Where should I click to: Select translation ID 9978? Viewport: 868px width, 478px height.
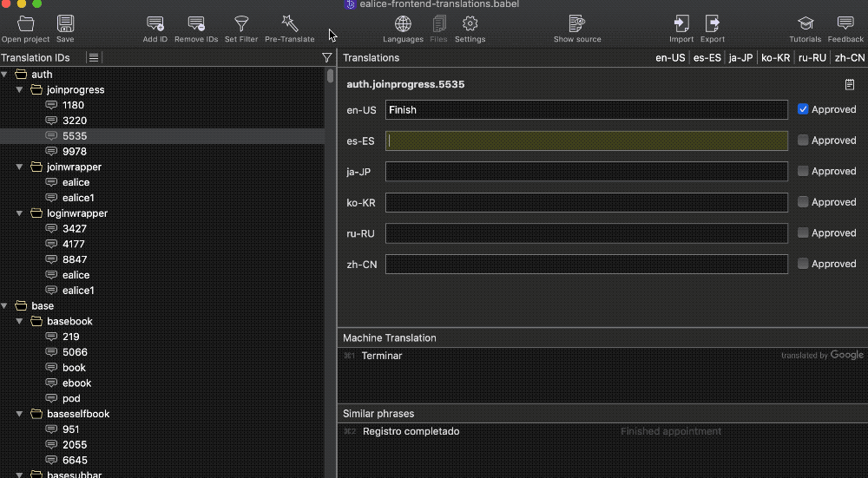pyautogui.click(x=74, y=152)
